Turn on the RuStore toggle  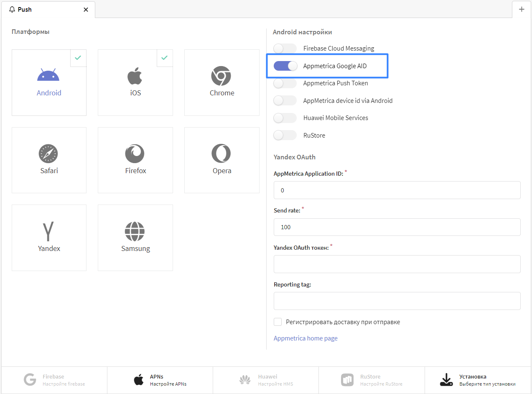tap(285, 135)
